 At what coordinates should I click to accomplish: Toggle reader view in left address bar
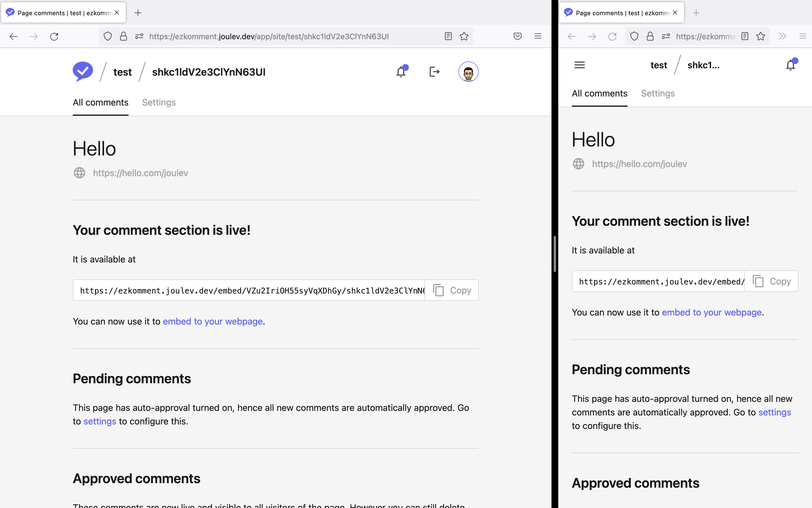point(448,36)
